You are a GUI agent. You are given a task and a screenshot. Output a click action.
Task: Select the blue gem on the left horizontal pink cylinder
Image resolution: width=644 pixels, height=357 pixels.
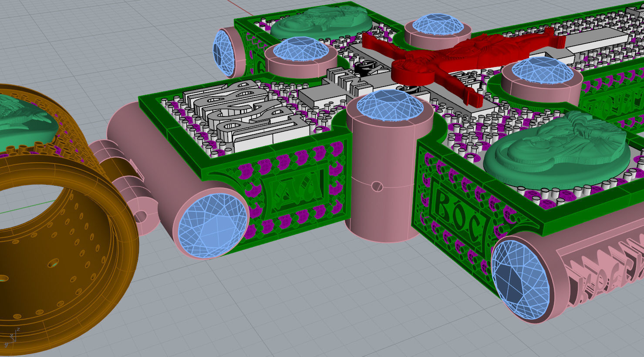pyautogui.click(x=212, y=226)
